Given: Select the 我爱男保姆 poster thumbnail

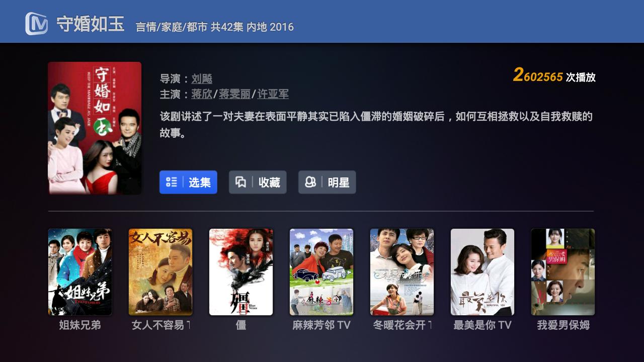Looking at the screenshot, I should click(563, 272).
